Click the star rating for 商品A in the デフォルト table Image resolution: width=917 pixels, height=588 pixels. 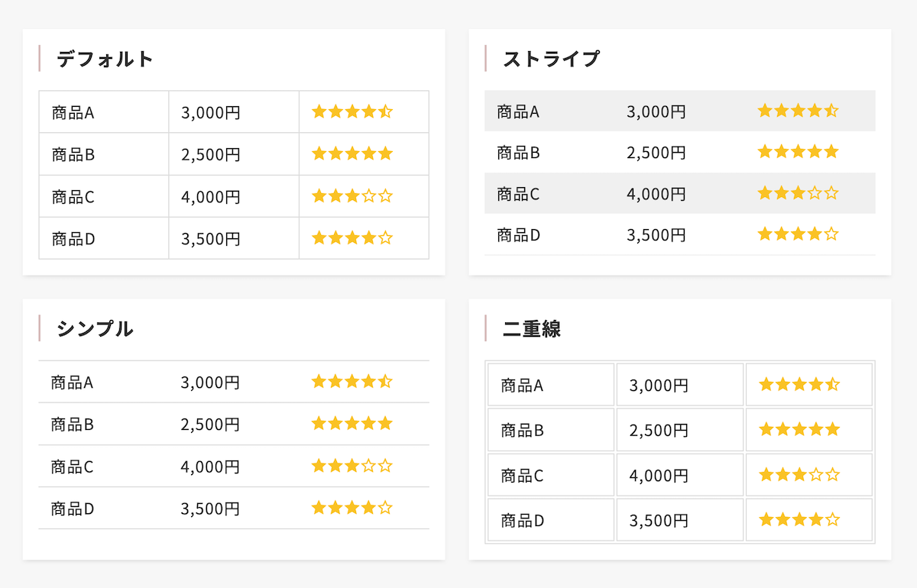pos(352,112)
